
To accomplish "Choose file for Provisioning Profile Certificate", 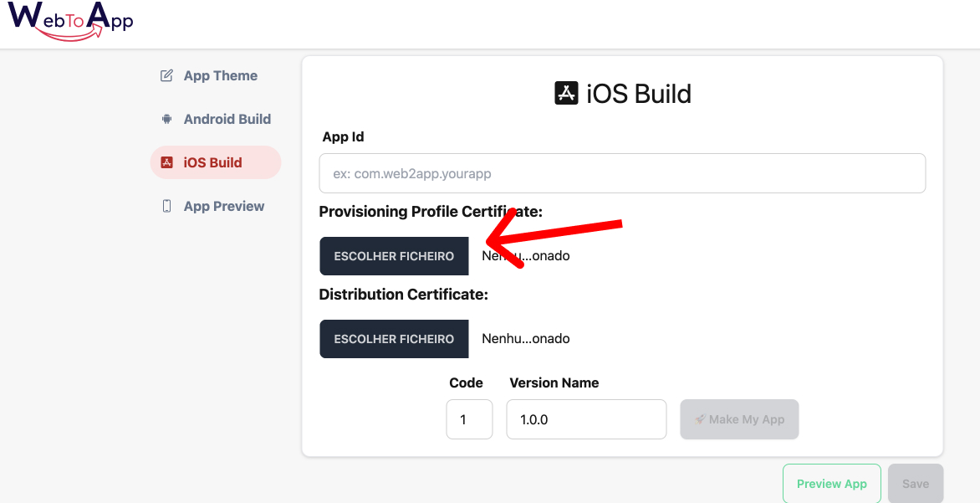I will pos(394,256).
